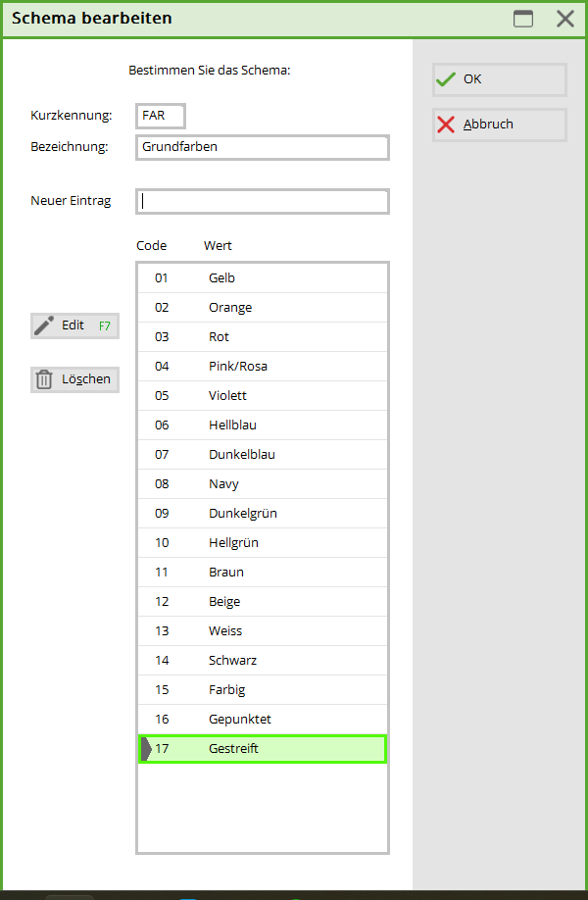Viewport: 588px width, 900px height.
Task: Click the green checkmark OK icon
Action: pyautogui.click(x=447, y=79)
